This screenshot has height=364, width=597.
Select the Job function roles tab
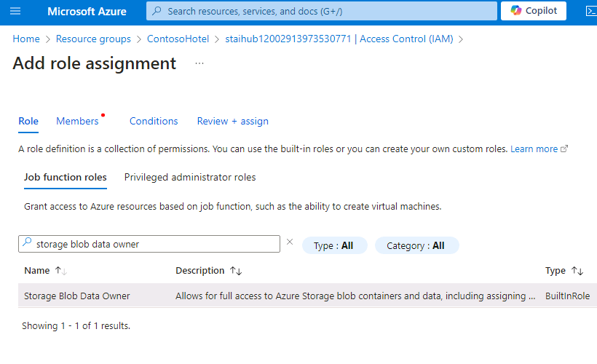click(x=65, y=178)
